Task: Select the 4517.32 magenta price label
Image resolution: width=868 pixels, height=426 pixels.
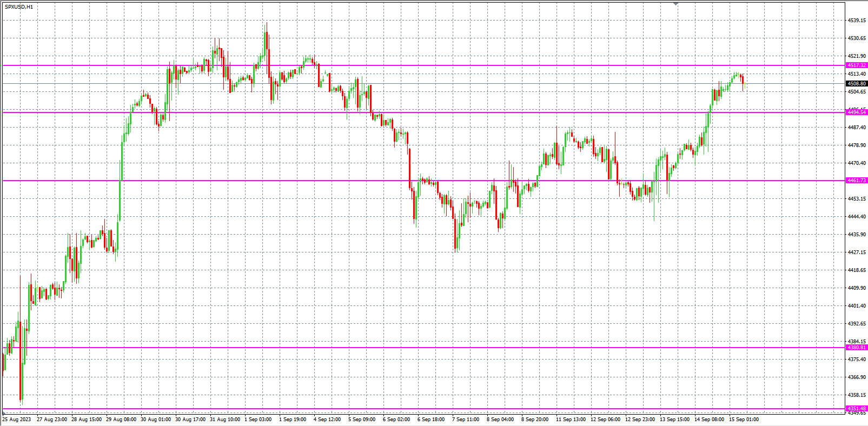Action: click(x=857, y=65)
